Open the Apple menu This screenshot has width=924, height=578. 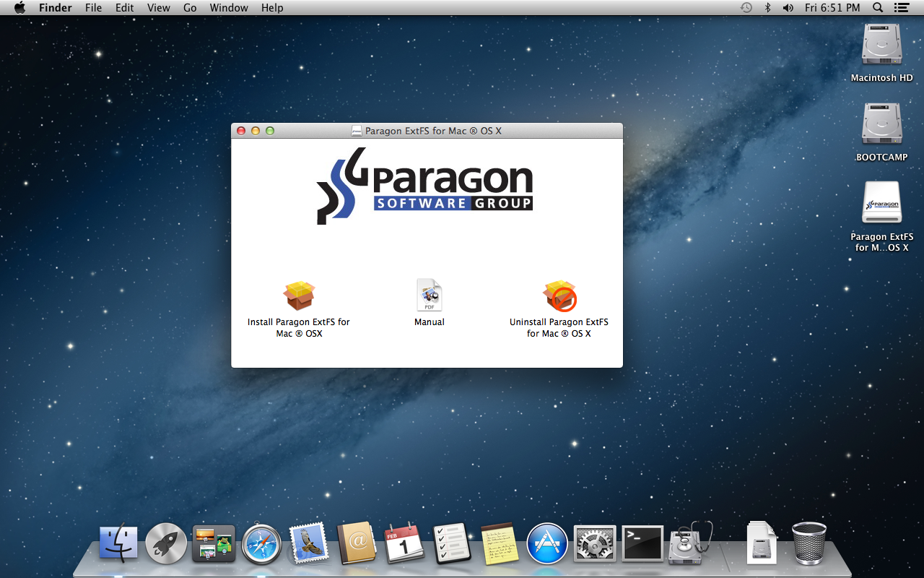pyautogui.click(x=19, y=8)
